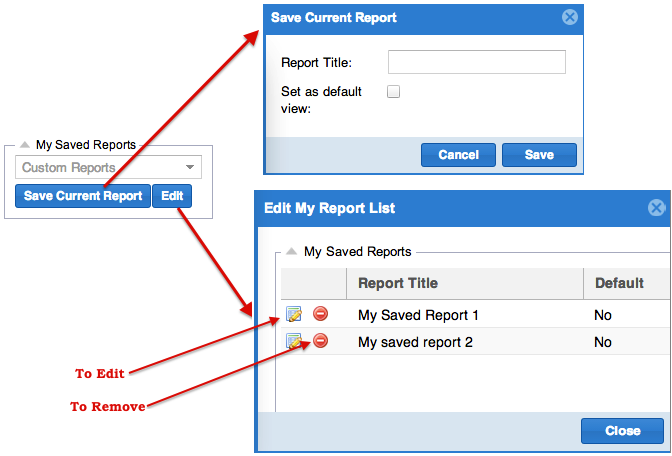672x456 pixels.
Task: Cancel the Save Current Report dialog
Action: click(458, 155)
